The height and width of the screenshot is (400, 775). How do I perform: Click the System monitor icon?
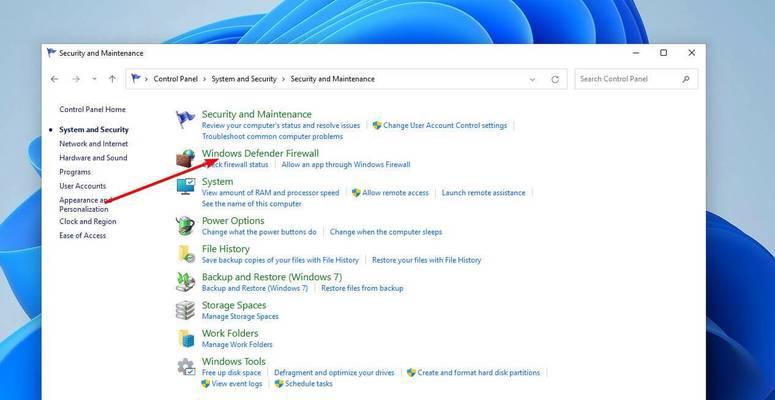coord(186,186)
